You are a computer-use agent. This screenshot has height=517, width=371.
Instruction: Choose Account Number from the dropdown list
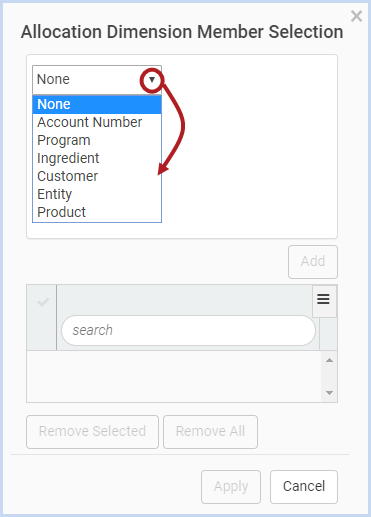pyautogui.click(x=97, y=122)
